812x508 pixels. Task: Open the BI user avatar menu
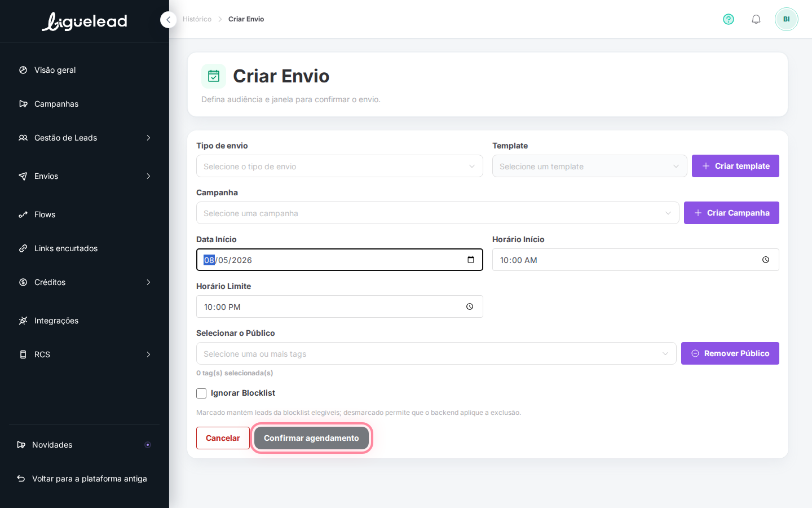(787, 19)
